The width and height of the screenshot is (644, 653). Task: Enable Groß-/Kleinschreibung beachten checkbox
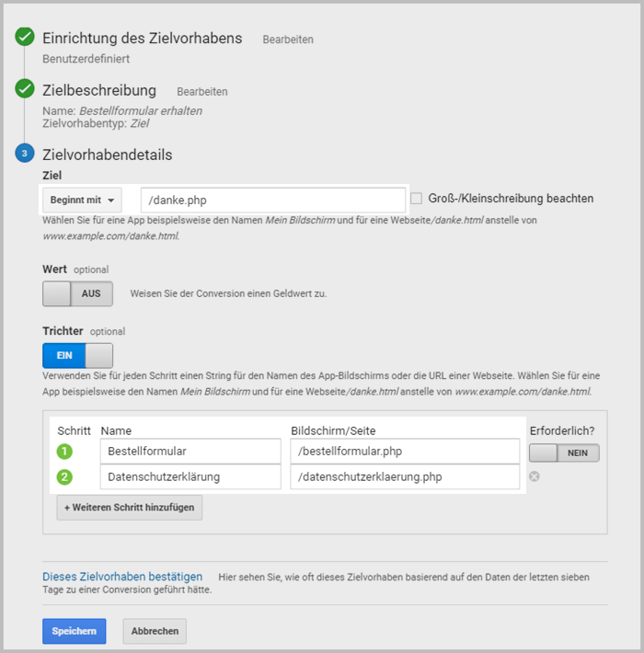tap(416, 199)
